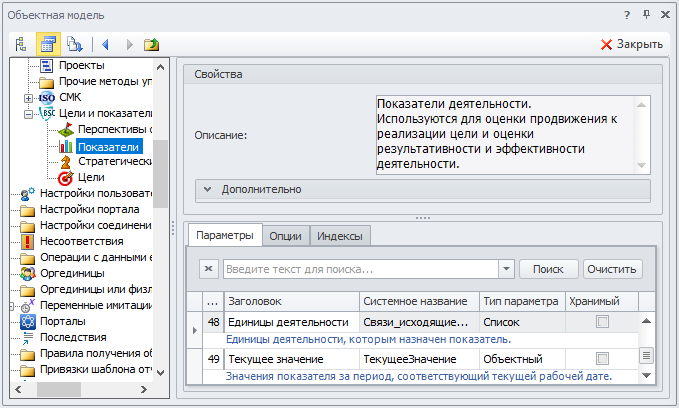Select Стратегические item with chess knight icon
The image size is (679, 408).
click(x=66, y=161)
